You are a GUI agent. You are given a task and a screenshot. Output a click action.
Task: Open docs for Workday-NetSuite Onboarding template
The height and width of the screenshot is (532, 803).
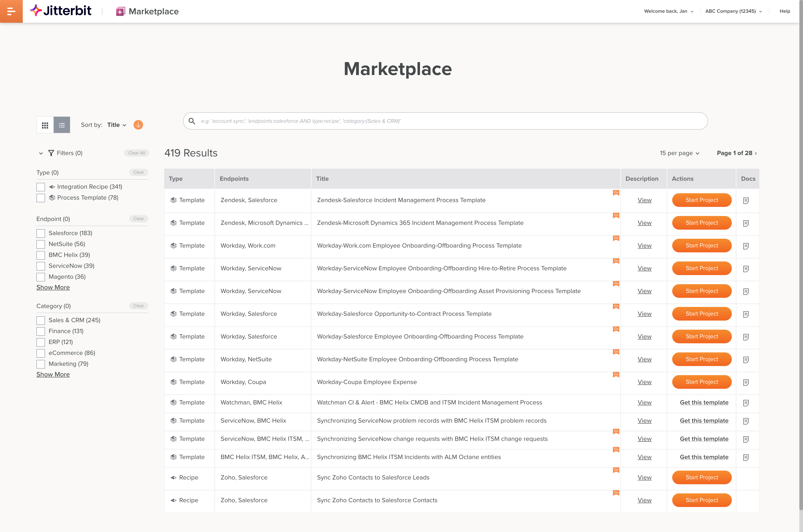pos(746,360)
